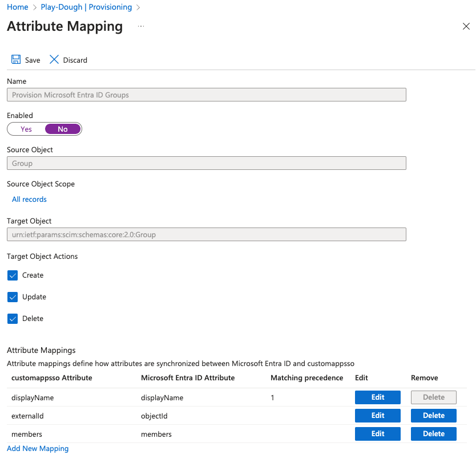Image resolution: width=476 pixels, height=455 pixels.
Task: Click inside the Name input field
Action: (206, 95)
